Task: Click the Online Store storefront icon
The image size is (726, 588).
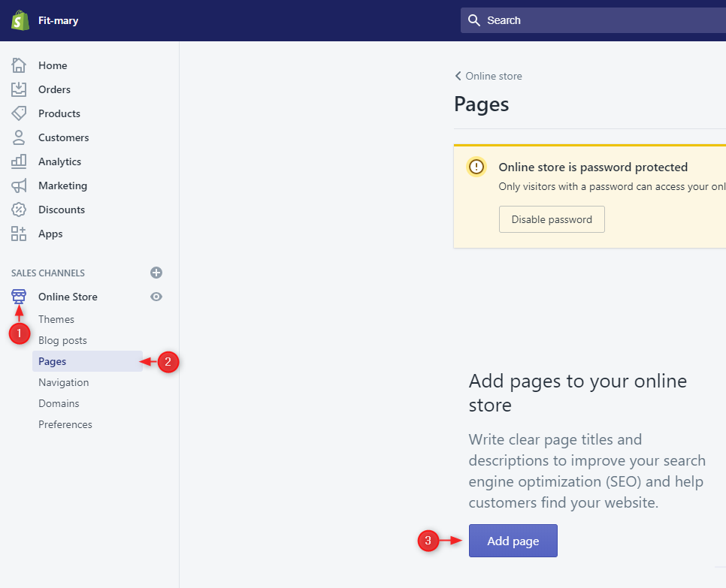Action: 19,297
